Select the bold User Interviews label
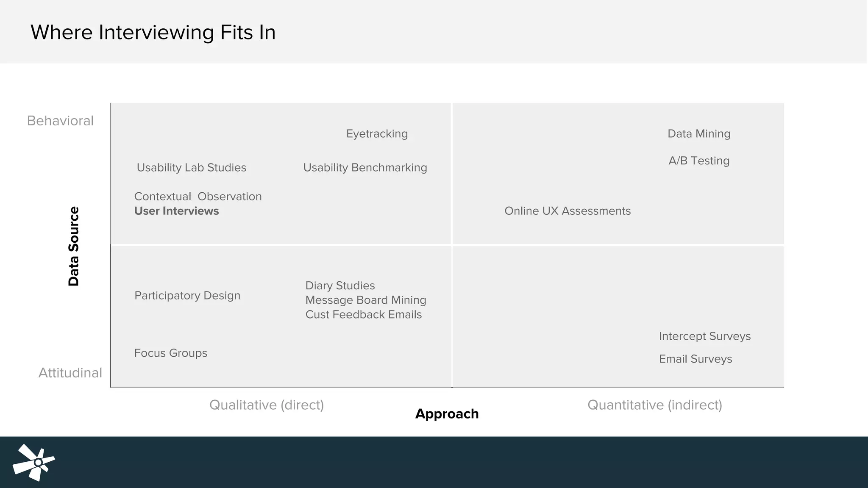 pos(176,211)
